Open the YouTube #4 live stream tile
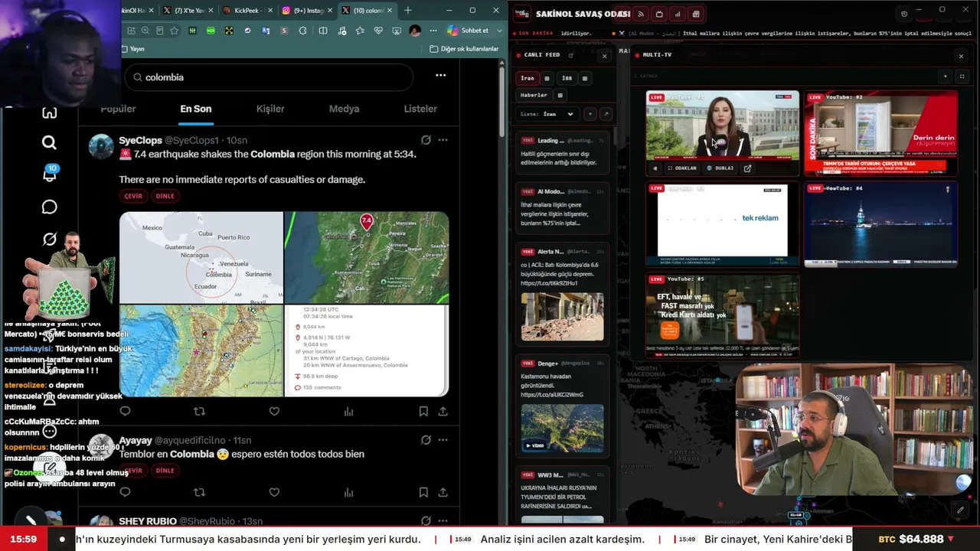 click(x=880, y=226)
